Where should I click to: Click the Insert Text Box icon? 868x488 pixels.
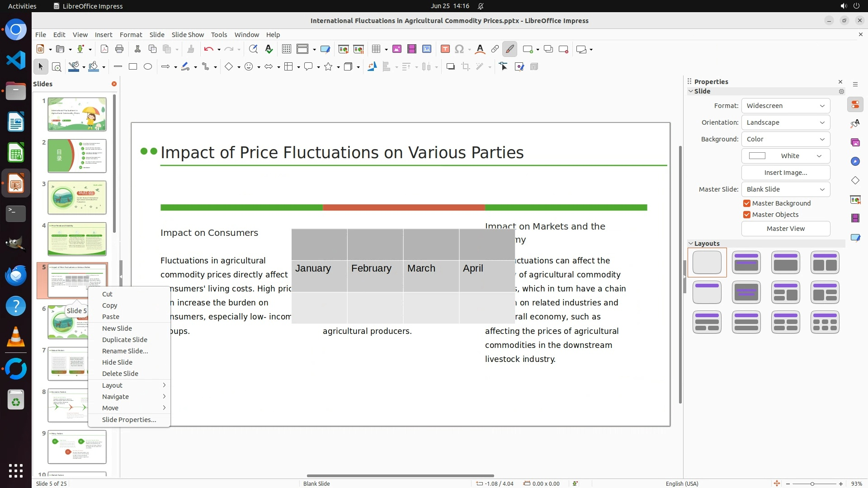tap(445, 49)
